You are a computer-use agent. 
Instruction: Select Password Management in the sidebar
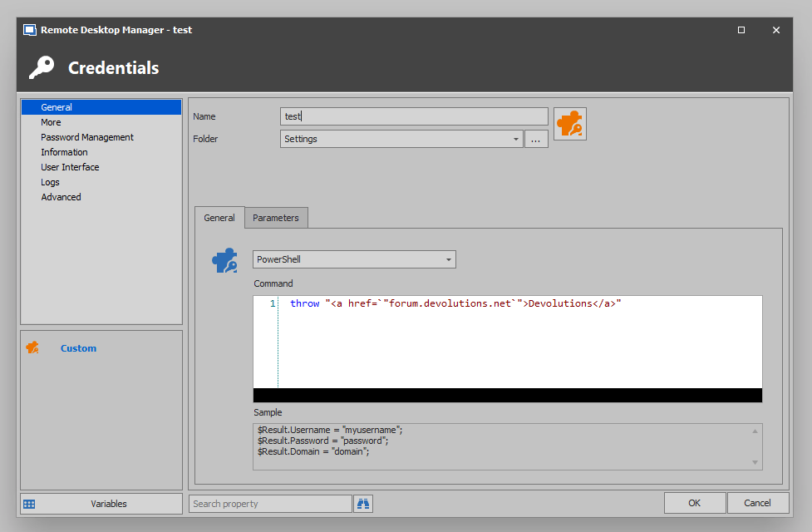click(x=86, y=136)
